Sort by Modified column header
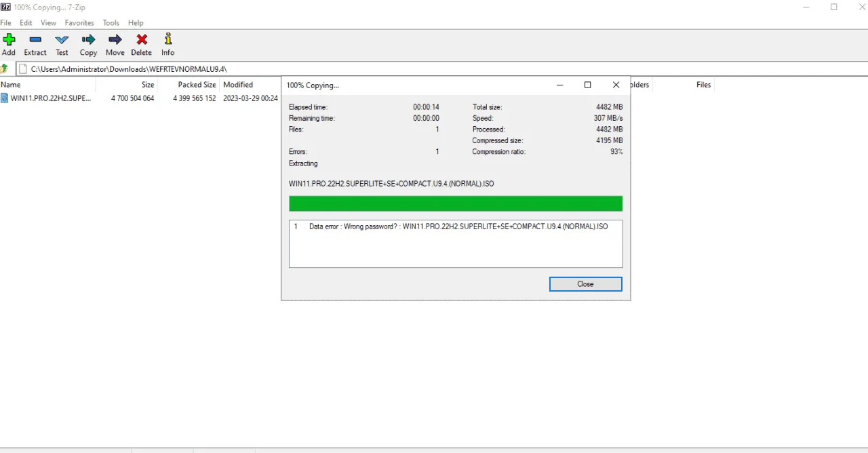 [x=250, y=85]
